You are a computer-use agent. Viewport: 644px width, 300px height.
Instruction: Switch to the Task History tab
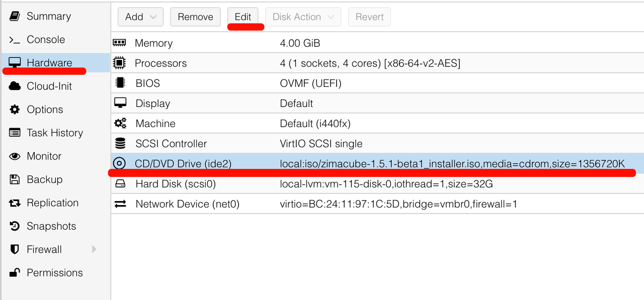point(54,133)
